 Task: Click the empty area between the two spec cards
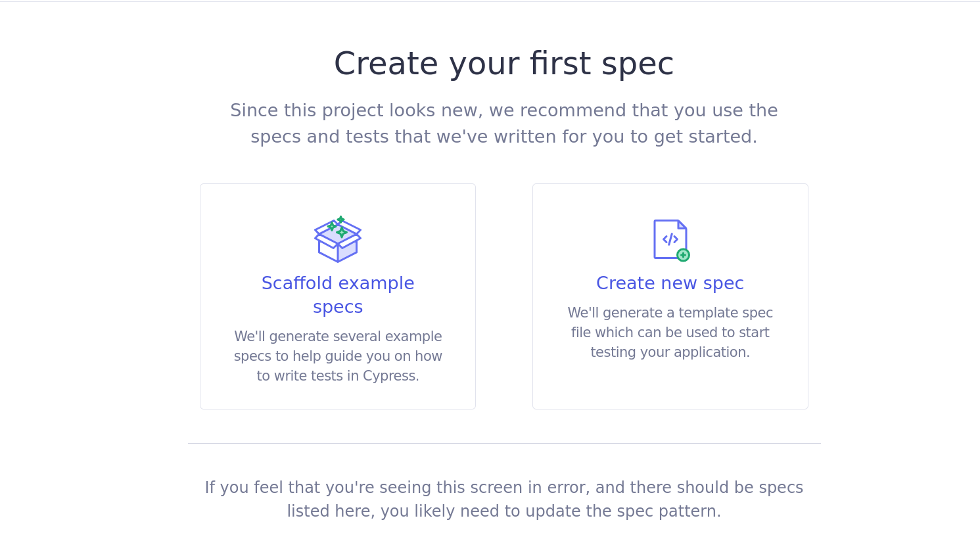(503, 296)
